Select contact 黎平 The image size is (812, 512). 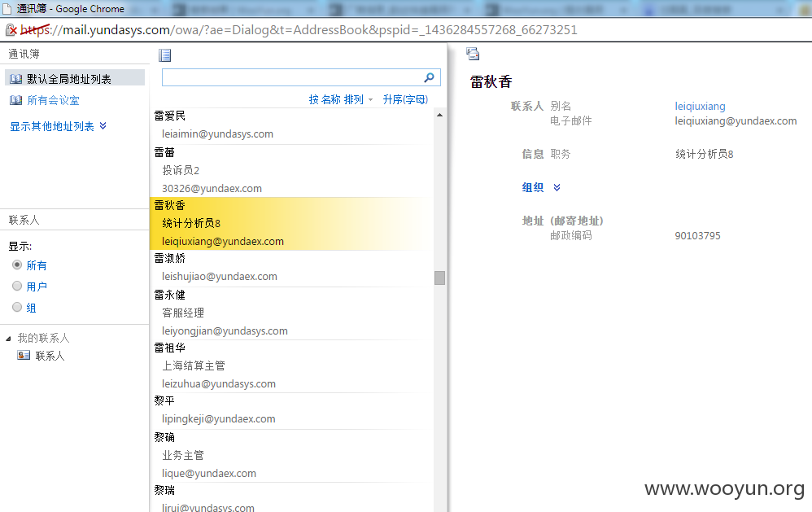[x=164, y=400]
